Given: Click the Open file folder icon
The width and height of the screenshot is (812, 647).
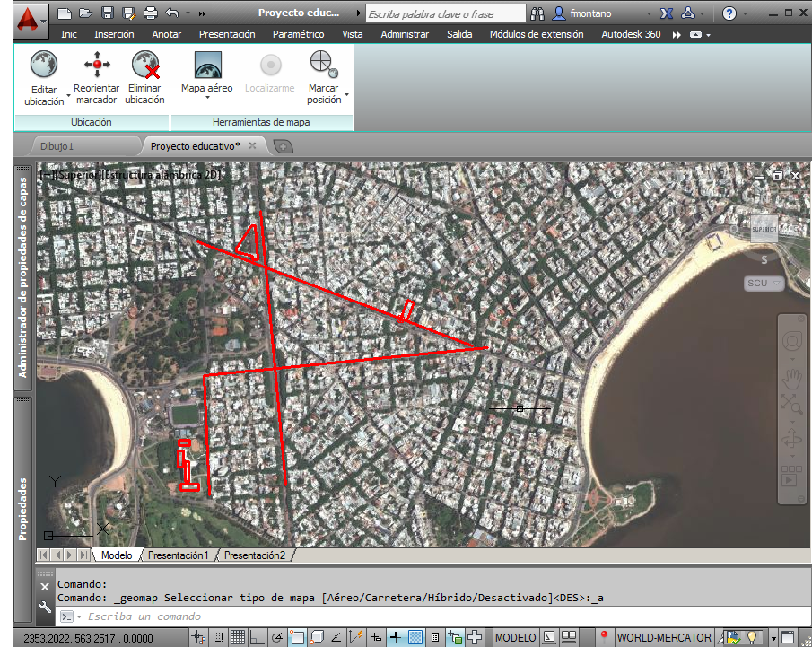Looking at the screenshot, I should (86, 13).
